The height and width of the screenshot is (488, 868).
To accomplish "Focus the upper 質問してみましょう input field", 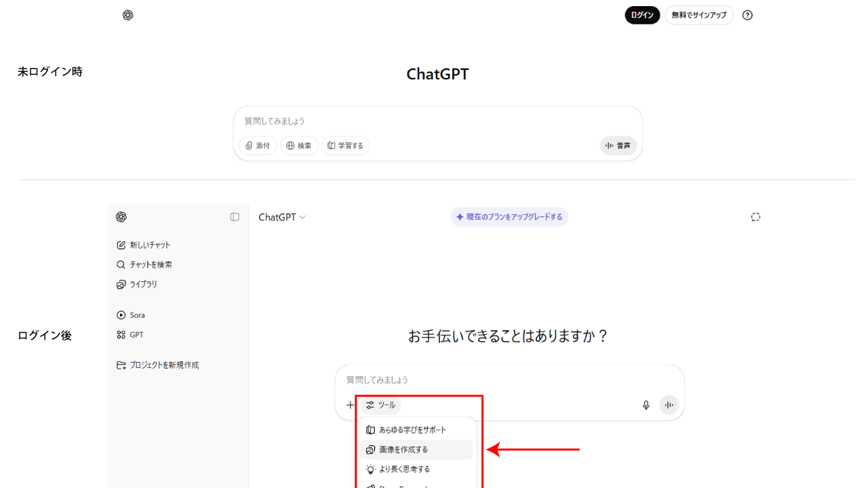I will [437, 121].
